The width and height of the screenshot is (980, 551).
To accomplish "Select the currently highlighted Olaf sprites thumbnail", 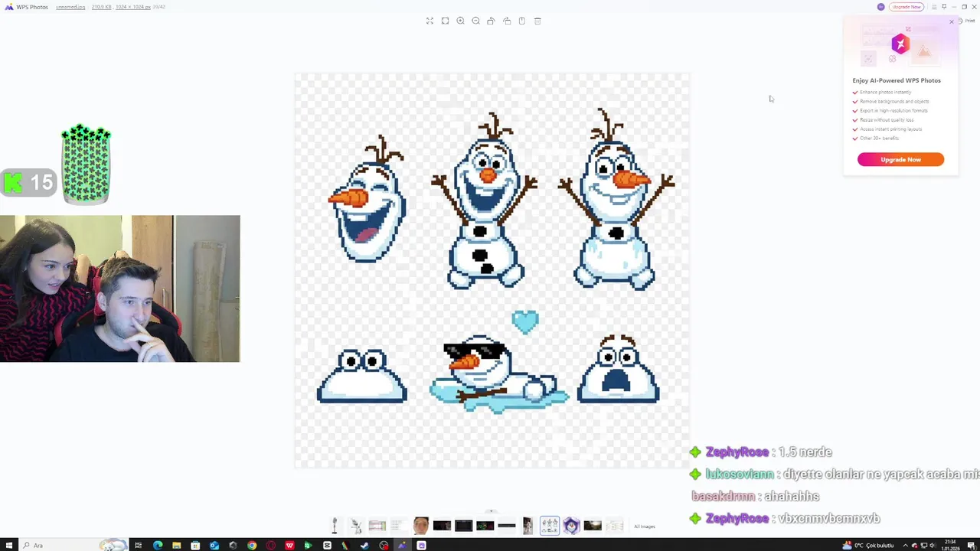I will (x=550, y=526).
